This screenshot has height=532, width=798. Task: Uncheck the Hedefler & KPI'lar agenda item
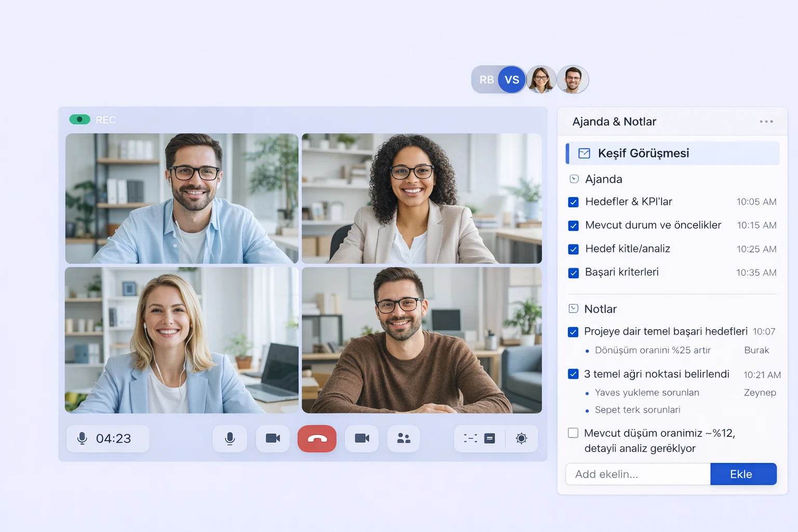pos(574,202)
